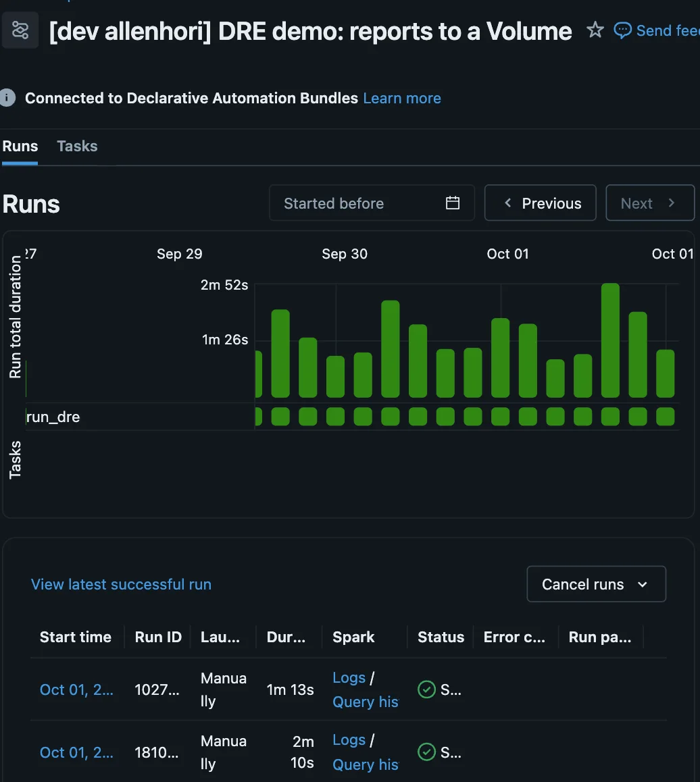Open Logs for the 1m 13s run
700x782 pixels.
pos(349,678)
